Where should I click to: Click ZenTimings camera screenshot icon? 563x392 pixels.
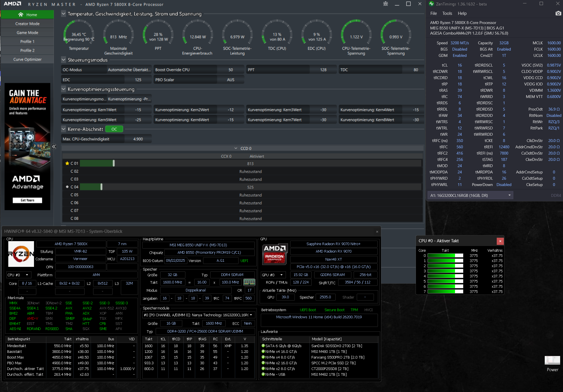coord(558,13)
